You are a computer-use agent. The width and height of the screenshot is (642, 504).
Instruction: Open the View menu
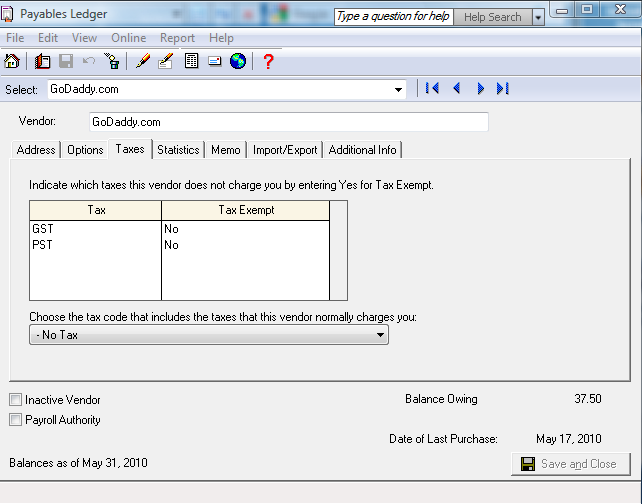[84, 38]
